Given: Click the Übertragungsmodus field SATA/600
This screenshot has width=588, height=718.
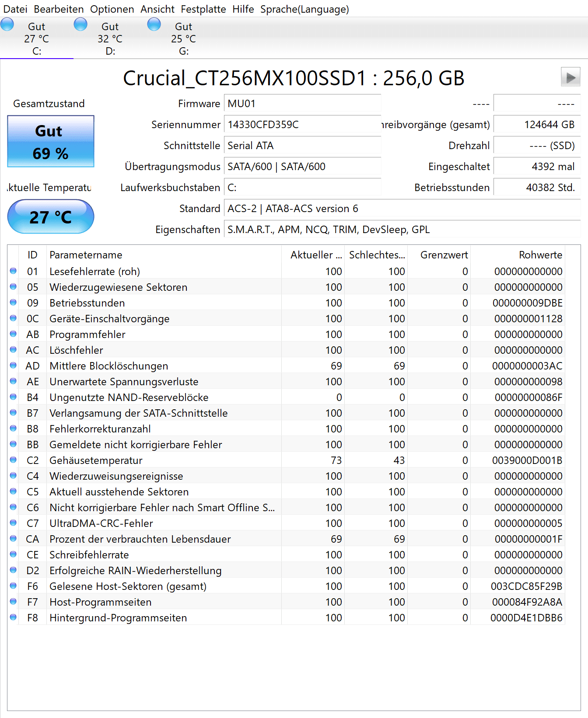Looking at the screenshot, I should pyautogui.click(x=302, y=167).
